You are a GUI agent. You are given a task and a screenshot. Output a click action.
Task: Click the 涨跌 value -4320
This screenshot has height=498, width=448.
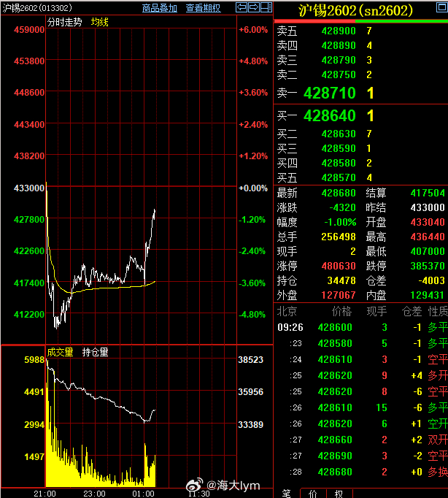tap(342, 207)
